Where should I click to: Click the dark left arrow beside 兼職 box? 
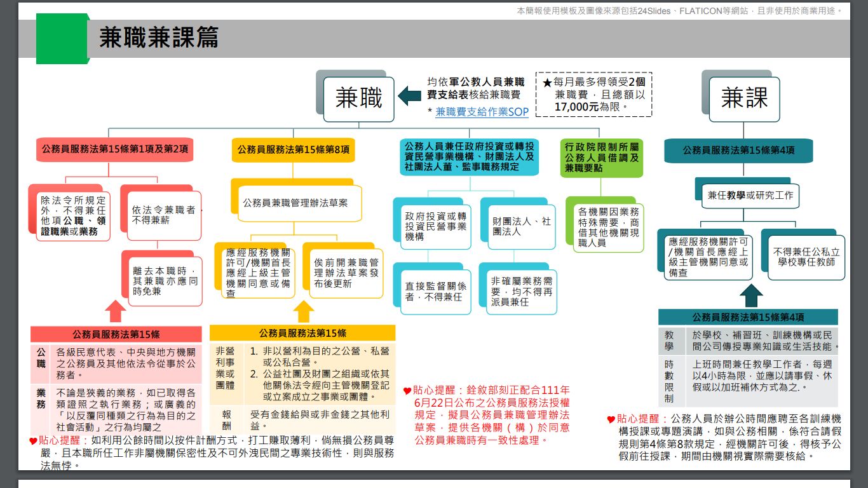tap(410, 97)
